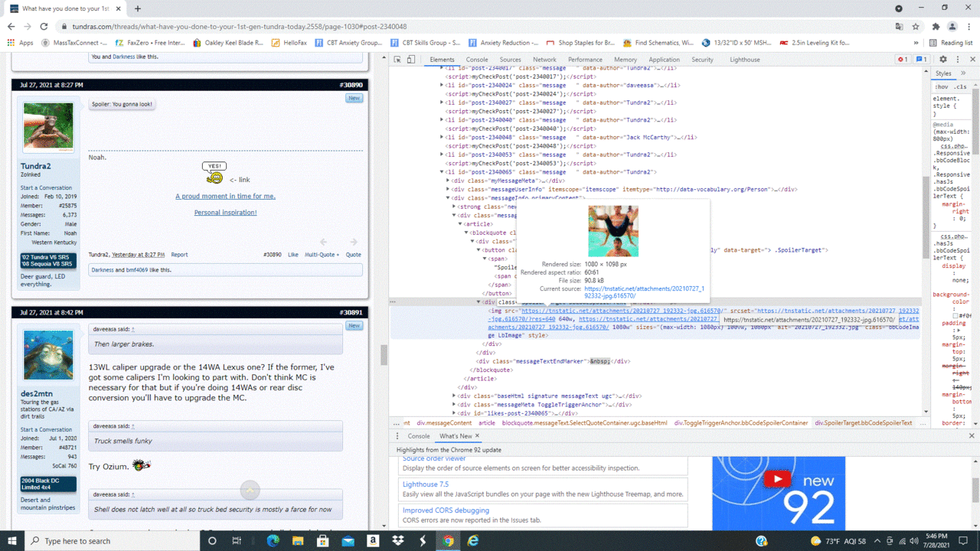
Task: Expand the li post-2340048 Jack McCarthy node
Action: click(x=442, y=138)
